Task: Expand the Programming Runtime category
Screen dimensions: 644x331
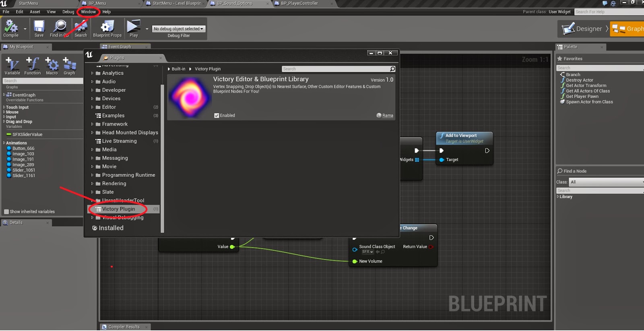Action: pyautogui.click(x=92, y=175)
